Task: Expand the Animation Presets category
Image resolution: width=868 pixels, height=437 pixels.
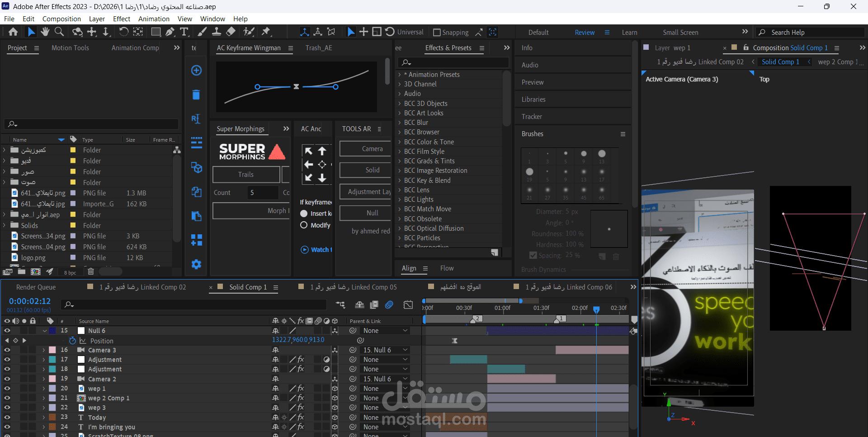Action: (x=400, y=75)
